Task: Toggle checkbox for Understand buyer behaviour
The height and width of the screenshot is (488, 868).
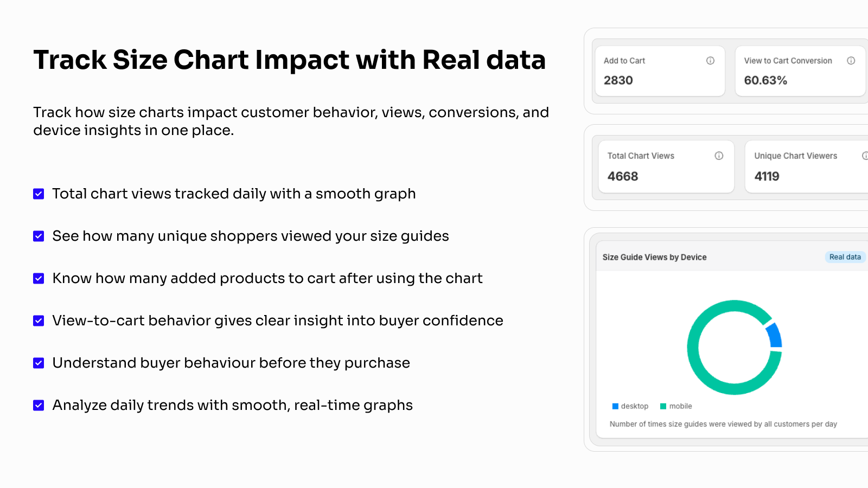Action: click(x=39, y=363)
